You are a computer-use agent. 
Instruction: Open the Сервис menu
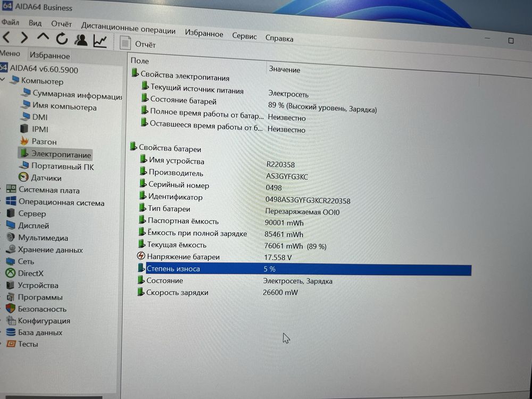(x=244, y=36)
